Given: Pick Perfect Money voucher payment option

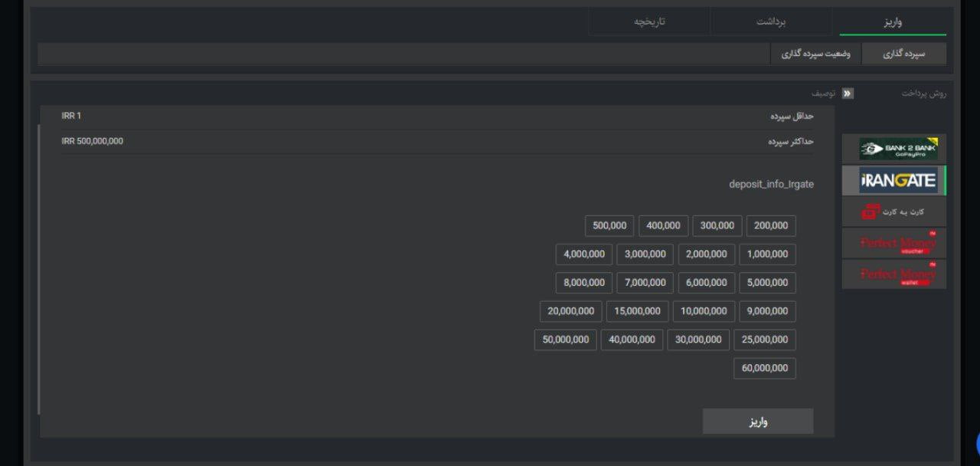Looking at the screenshot, I should click(x=894, y=243).
